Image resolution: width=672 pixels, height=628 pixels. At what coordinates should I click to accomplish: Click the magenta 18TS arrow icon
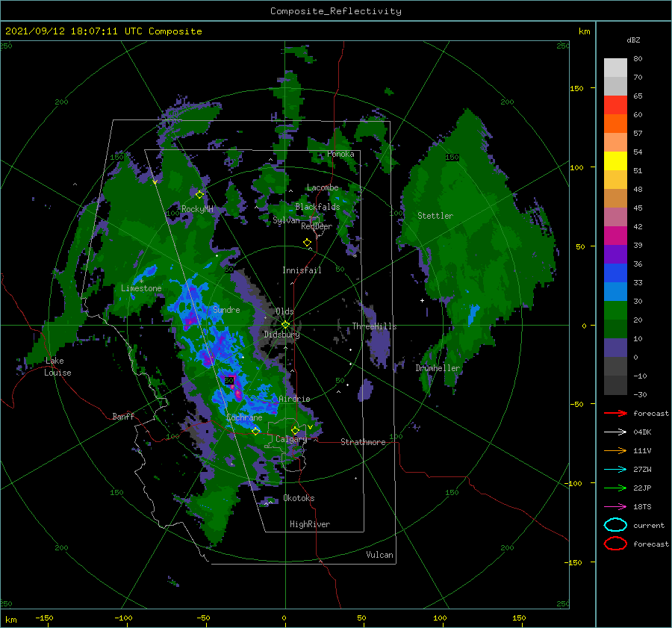(615, 507)
